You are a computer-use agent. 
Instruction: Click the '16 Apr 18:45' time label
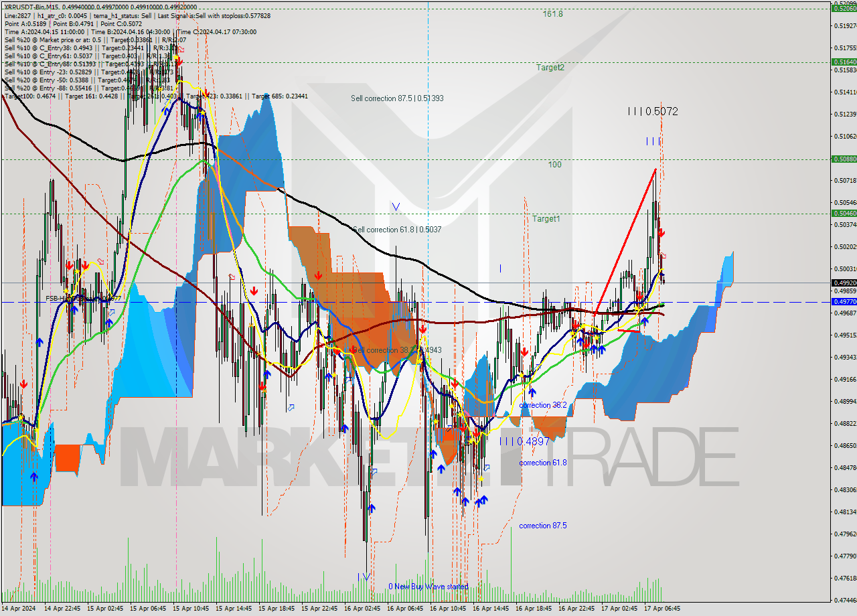[x=534, y=609]
